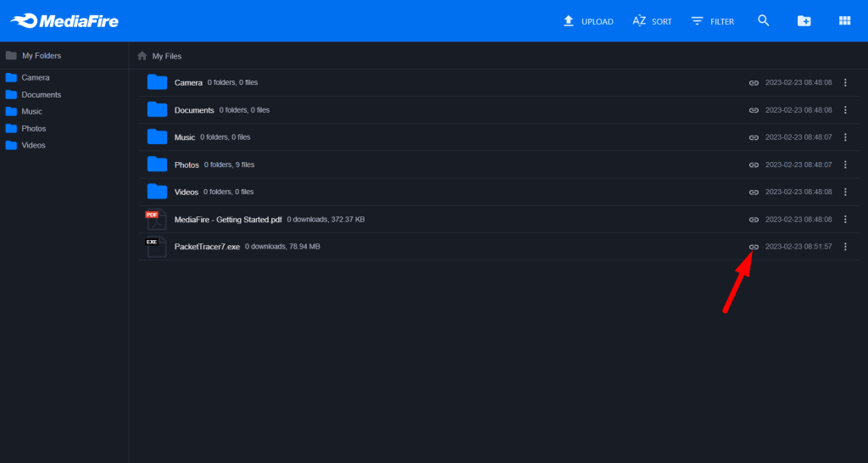Screen dimensions: 868x463
Task: Click the PDF file type icon
Action: click(156, 220)
